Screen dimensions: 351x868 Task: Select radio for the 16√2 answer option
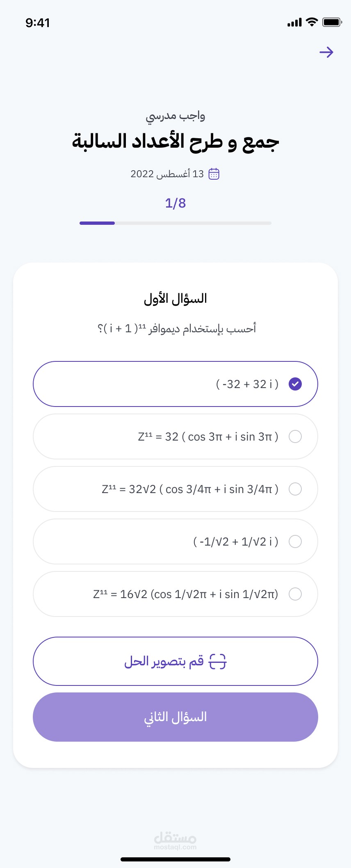[295, 594]
